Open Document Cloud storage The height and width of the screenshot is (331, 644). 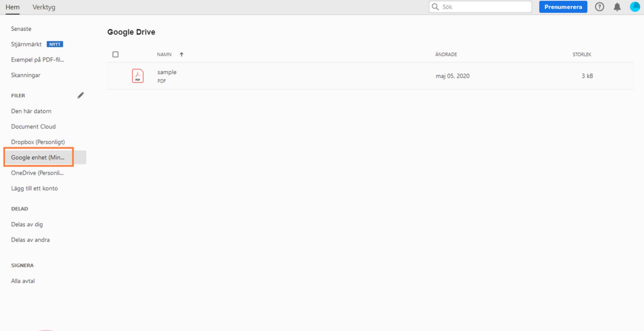point(34,126)
